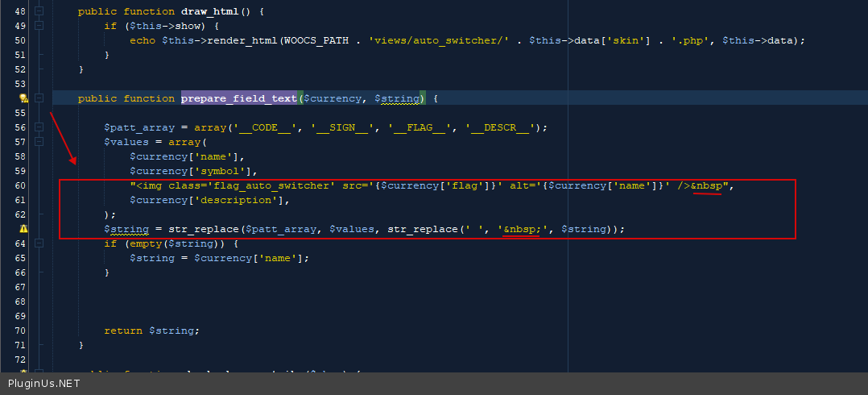Click line number 60 in the gutter

point(20,185)
